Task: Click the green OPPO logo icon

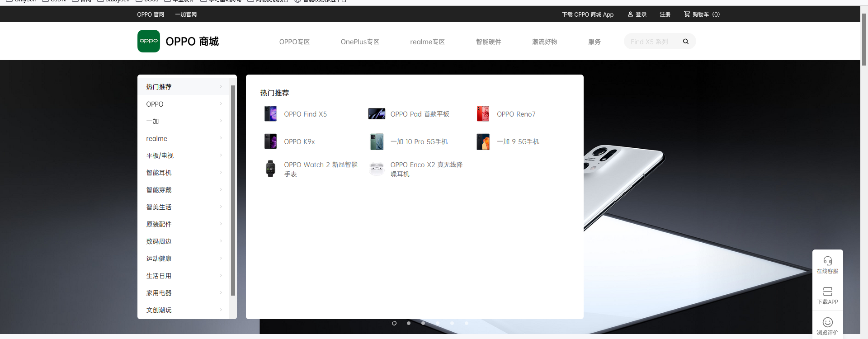Action: tap(149, 41)
